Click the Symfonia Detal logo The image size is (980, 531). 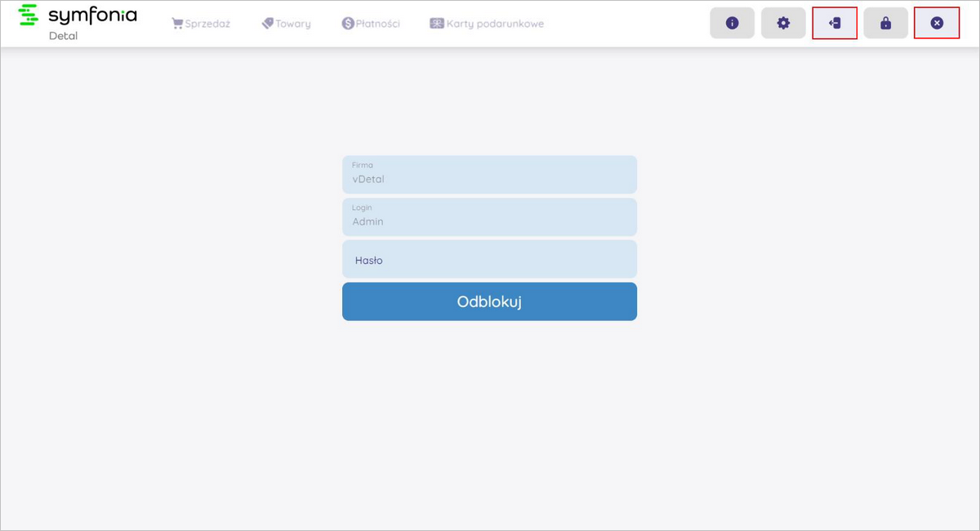(78, 22)
